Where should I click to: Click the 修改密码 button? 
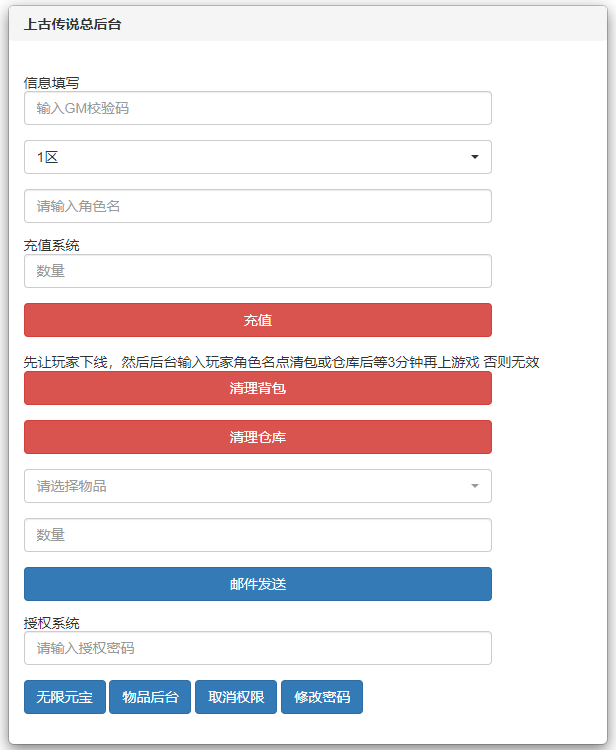pyautogui.click(x=322, y=697)
